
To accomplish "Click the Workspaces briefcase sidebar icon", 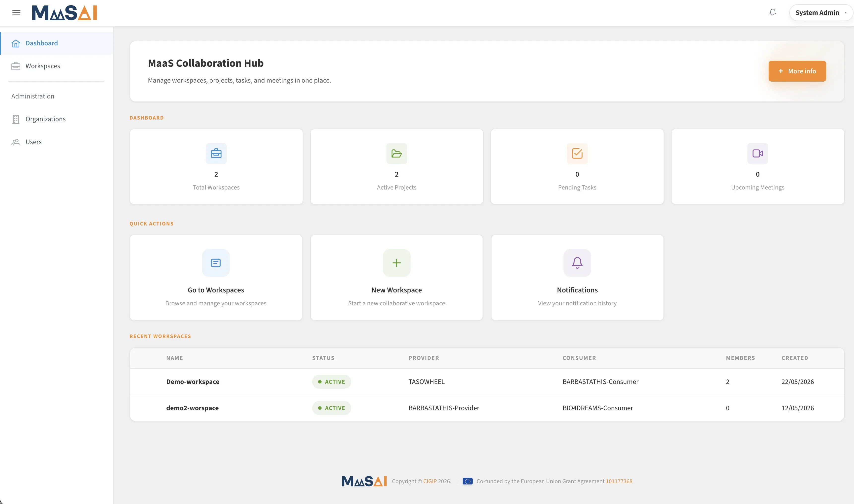I will coord(16,66).
